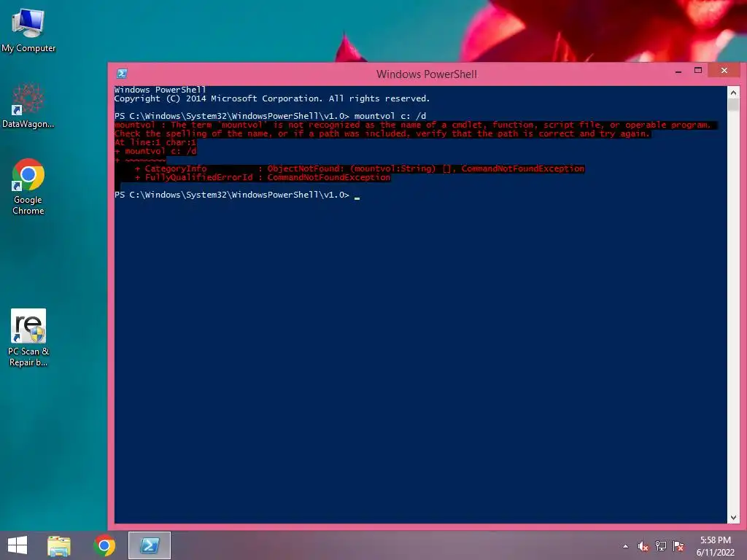747x560 pixels.
Task: Open the network tray icon
Action: [x=661, y=546]
